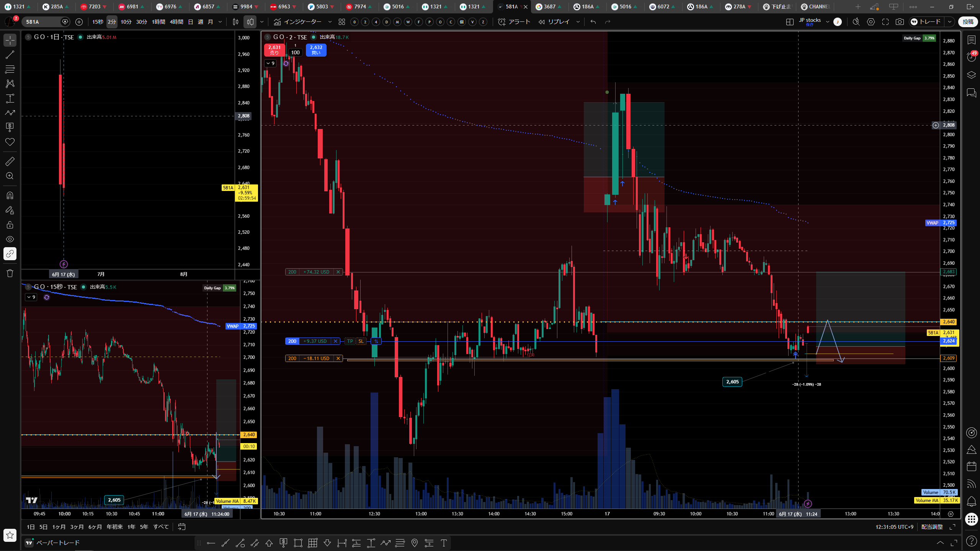Open the layout templates grid icon
This screenshot has height=551, width=980.
[x=342, y=22]
